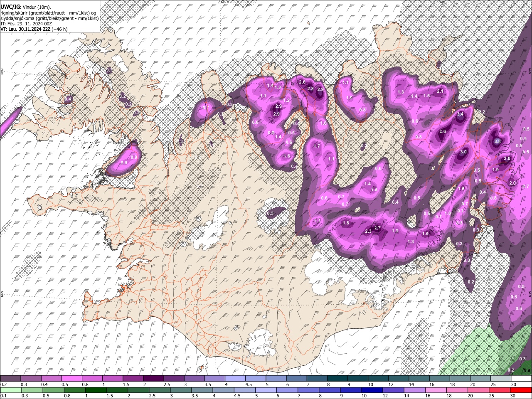
Task: Click the dark purple 2 swatch in top legend row
Action: 153,379
